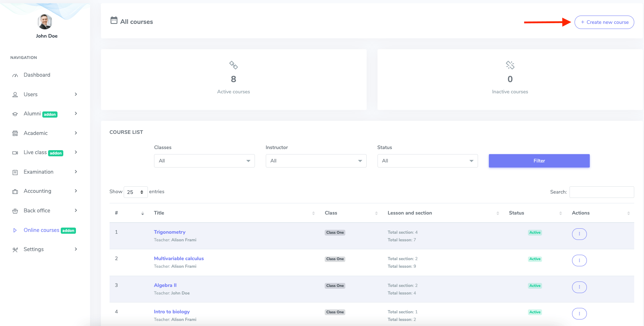The width and height of the screenshot is (644, 326).
Task: Click the Alumni graduation cap icon
Action: [x=15, y=114]
